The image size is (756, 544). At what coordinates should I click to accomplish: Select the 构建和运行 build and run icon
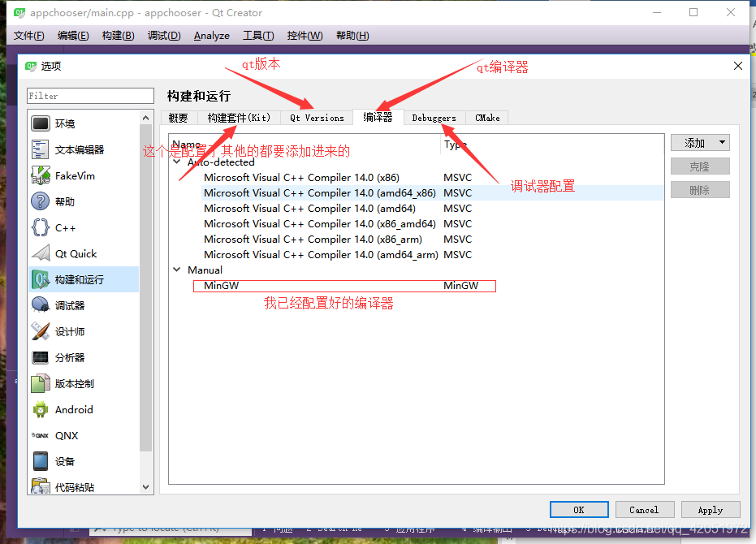41,280
